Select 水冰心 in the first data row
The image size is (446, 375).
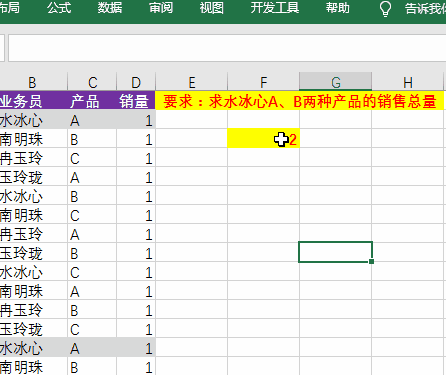click(33, 120)
